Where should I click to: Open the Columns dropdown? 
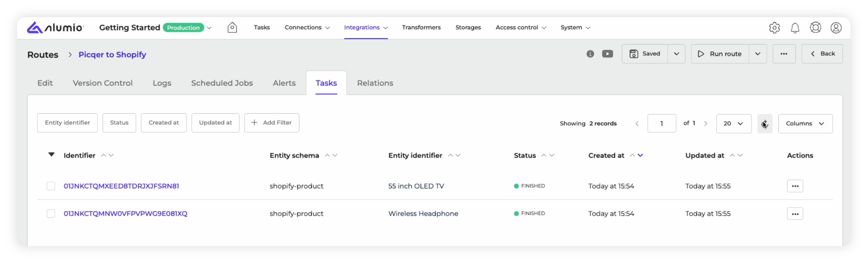pyautogui.click(x=805, y=123)
